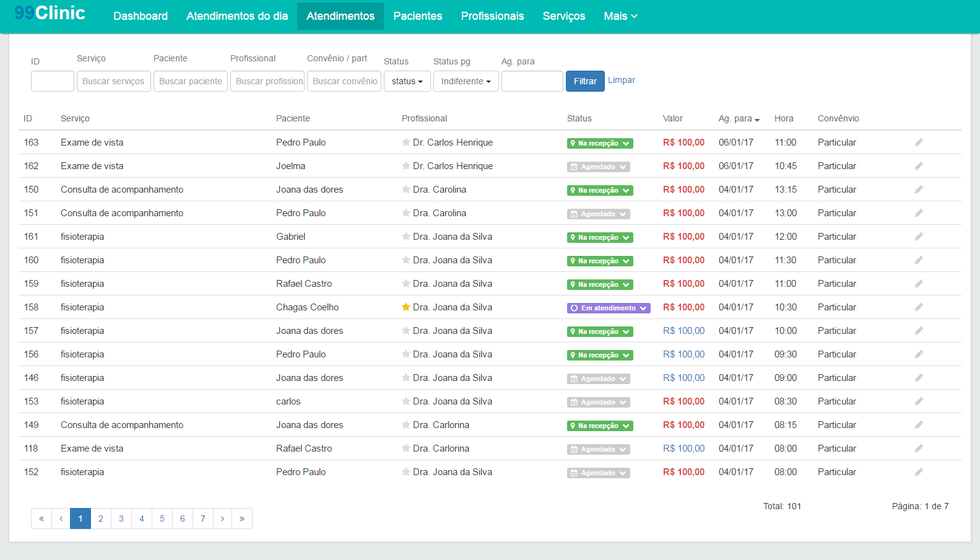Toggle star beside Dr. Carlos Henrique row 163
The width and height of the screenshot is (980, 560).
[x=406, y=142]
